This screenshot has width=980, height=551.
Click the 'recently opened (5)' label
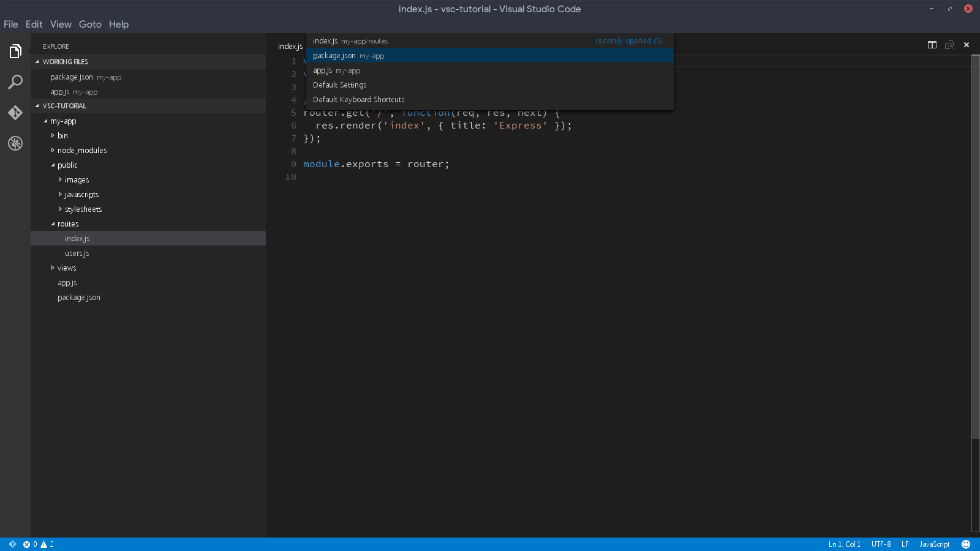629,41
